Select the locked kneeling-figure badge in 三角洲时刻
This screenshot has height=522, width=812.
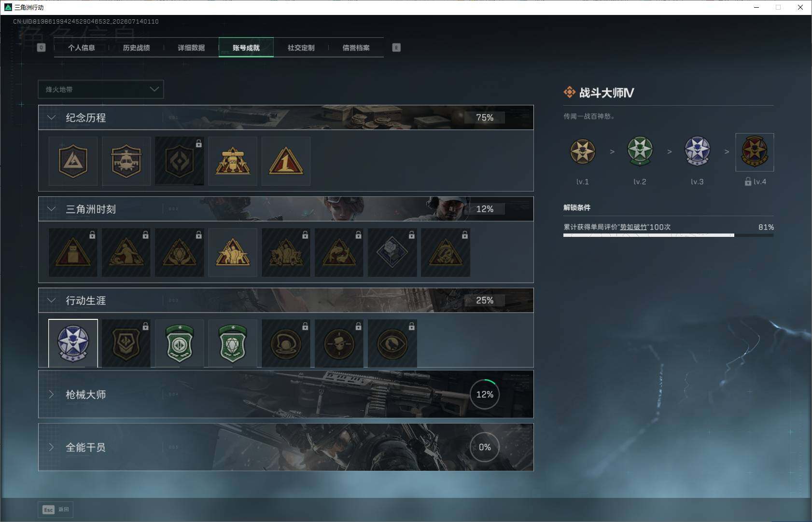pyautogui.click(x=126, y=252)
